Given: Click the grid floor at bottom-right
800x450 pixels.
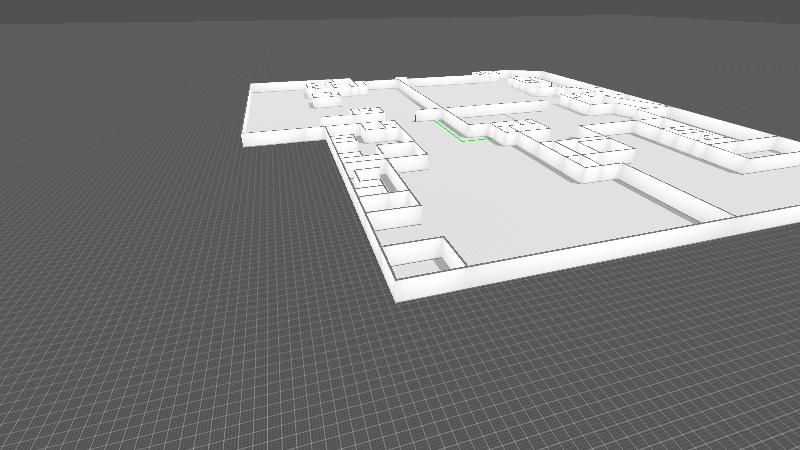Looking at the screenshot, I should [x=650, y=380].
